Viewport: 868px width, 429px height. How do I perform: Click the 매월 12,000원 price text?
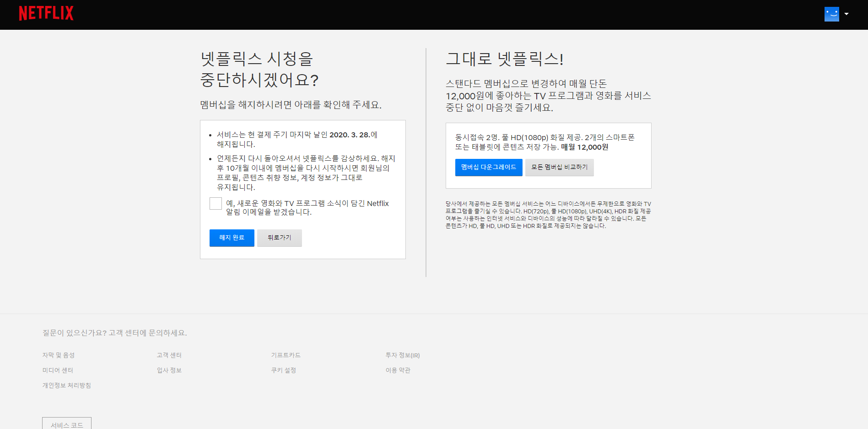[x=585, y=147]
